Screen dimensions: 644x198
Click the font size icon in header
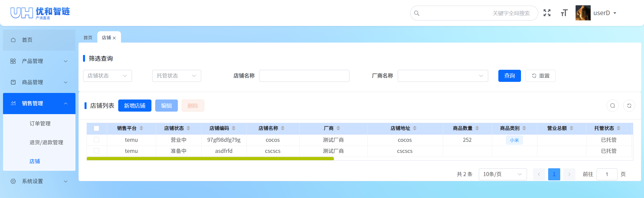(x=564, y=13)
